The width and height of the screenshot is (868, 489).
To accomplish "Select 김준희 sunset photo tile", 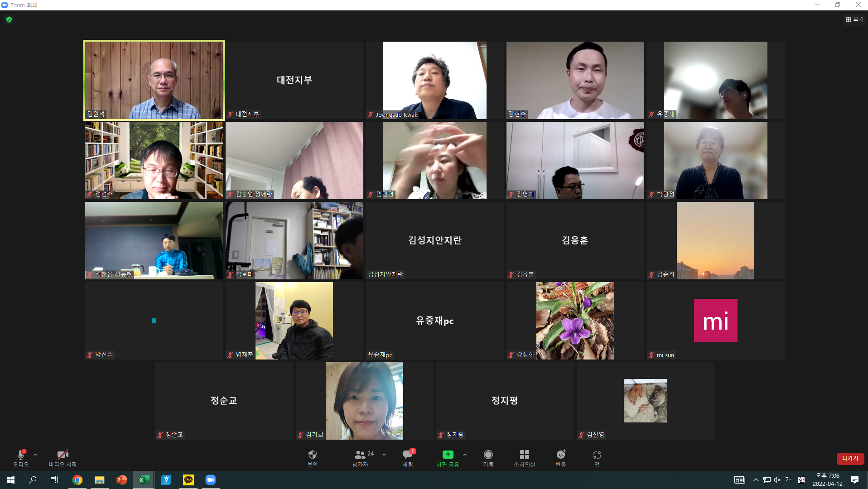I will [716, 240].
